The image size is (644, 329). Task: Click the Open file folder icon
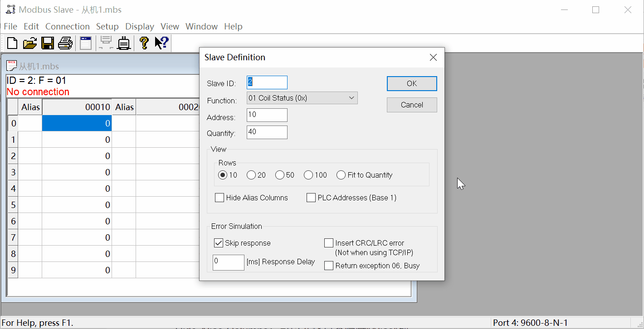(x=29, y=43)
